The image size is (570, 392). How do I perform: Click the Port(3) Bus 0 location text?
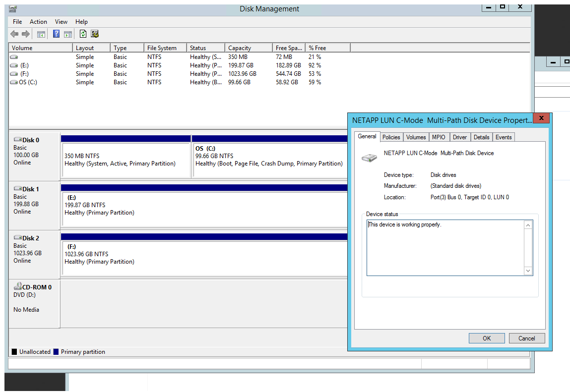[x=470, y=197]
